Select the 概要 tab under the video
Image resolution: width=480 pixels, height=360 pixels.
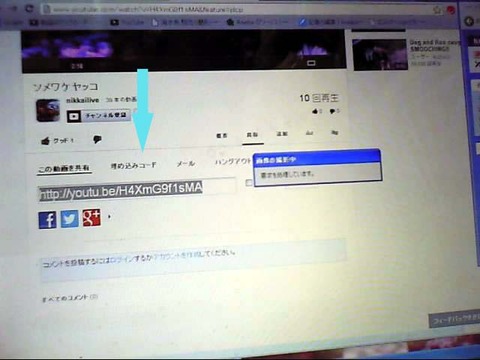[x=222, y=135]
